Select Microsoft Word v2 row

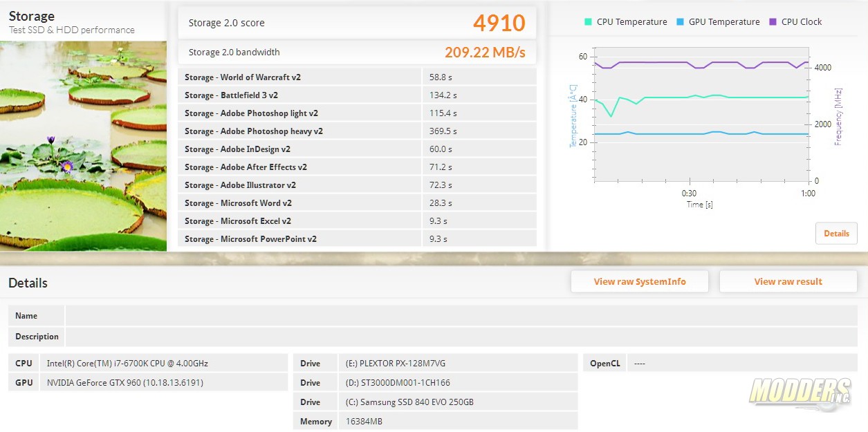tap(357, 203)
